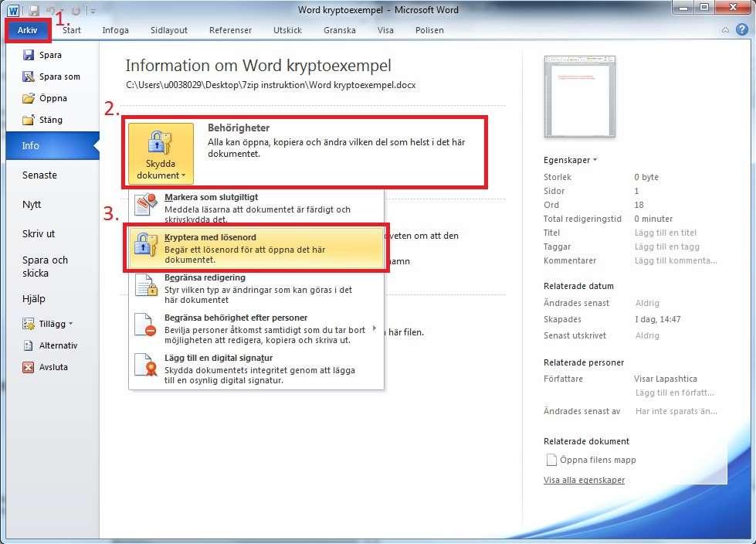
Task: Open the quick access toolbar customize dropdown
Action: pyautogui.click(x=93, y=11)
